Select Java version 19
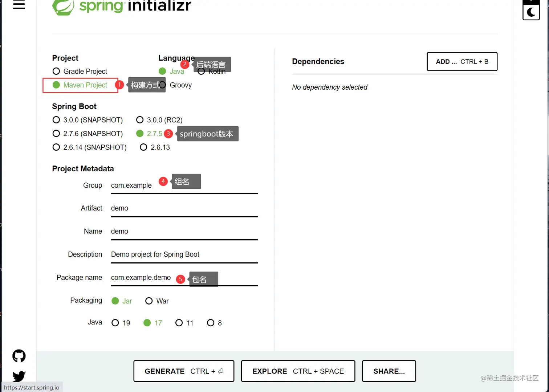The image size is (549, 392). click(x=121, y=323)
